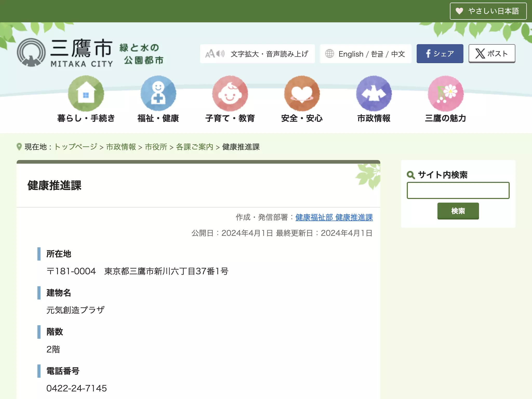Click the green 検索 button

pos(458,211)
